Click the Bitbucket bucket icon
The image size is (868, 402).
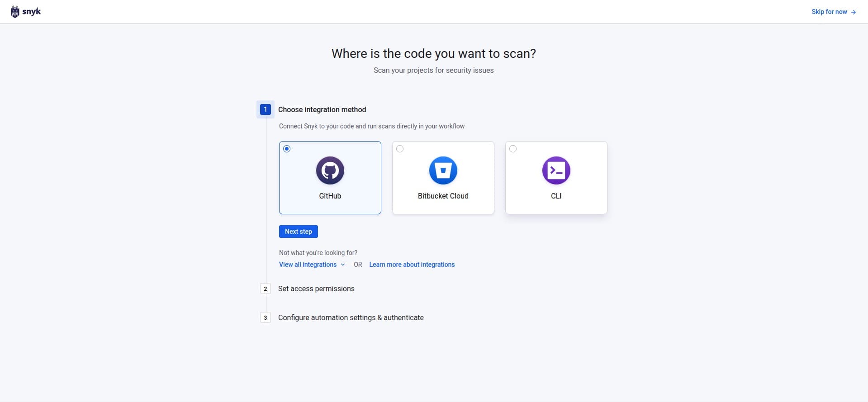click(x=443, y=170)
